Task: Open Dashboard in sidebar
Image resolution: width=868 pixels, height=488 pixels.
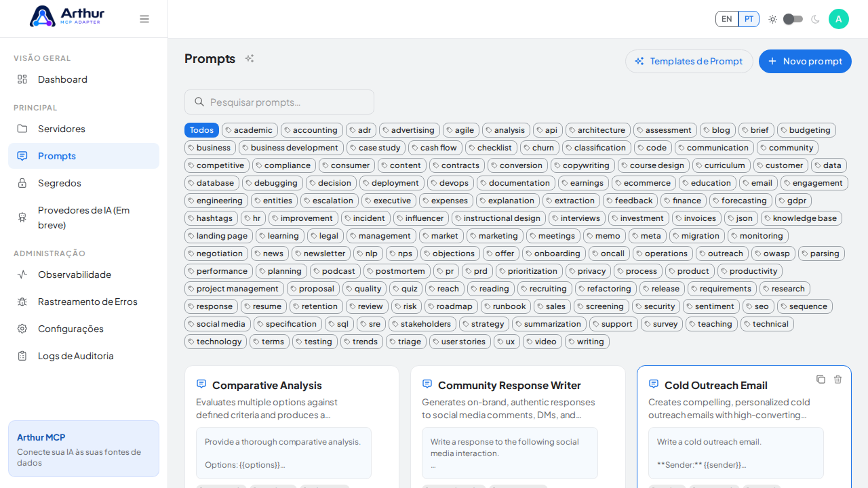Action: [x=83, y=79]
